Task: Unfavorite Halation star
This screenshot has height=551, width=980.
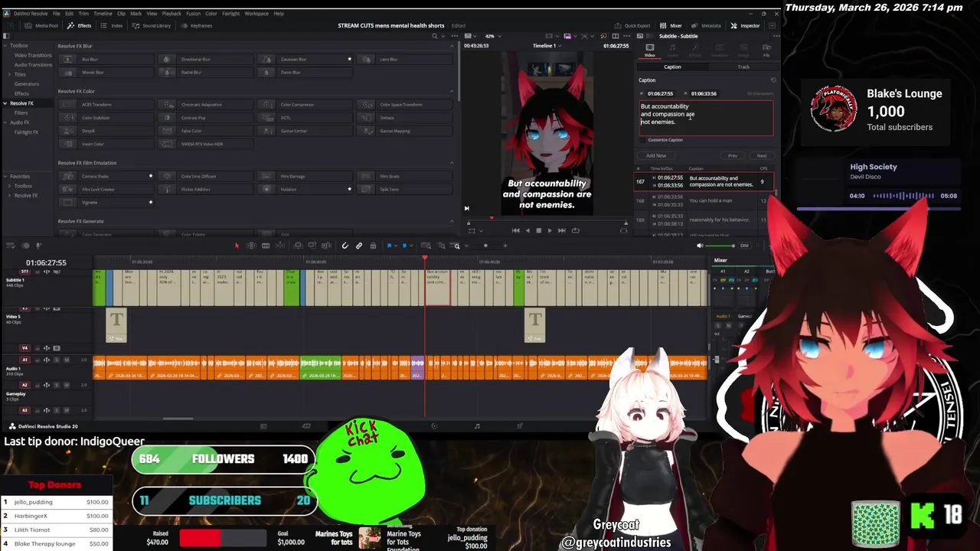Action: pyautogui.click(x=350, y=189)
